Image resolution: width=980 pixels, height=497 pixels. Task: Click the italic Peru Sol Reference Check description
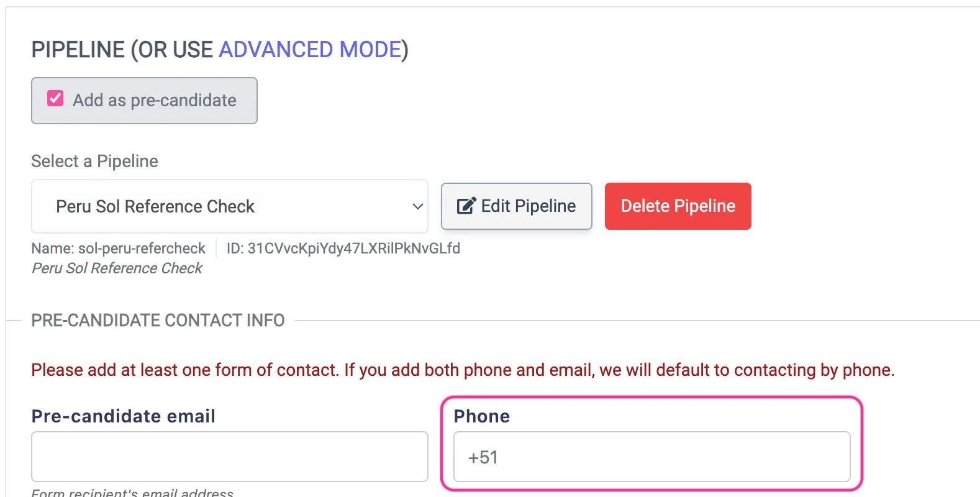click(116, 268)
